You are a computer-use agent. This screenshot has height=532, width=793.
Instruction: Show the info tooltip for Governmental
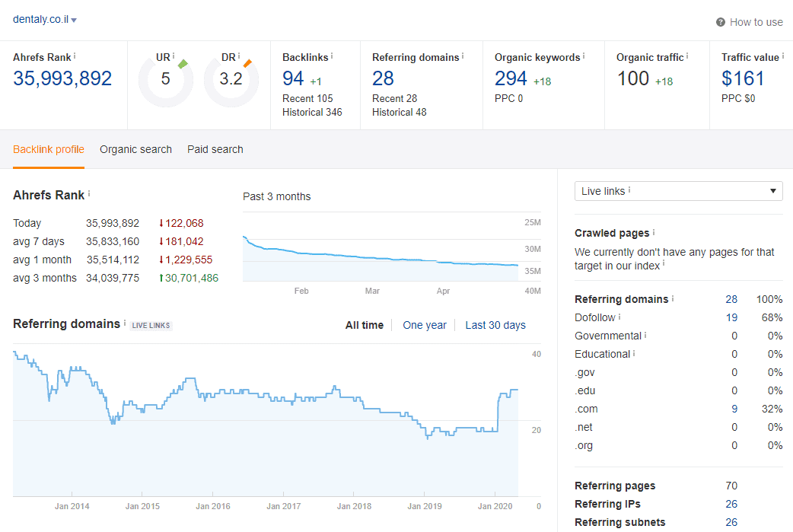[x=645, y=335]
